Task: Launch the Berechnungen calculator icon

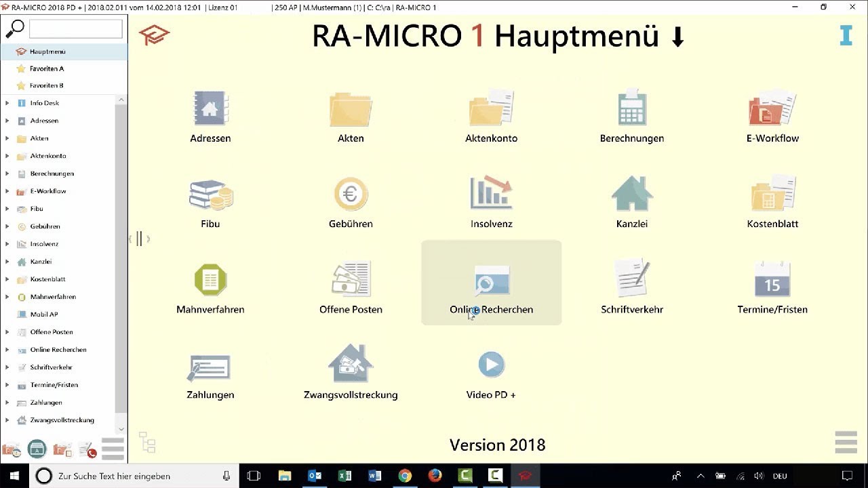Action: pyautogui.click(x=632, y=108)
